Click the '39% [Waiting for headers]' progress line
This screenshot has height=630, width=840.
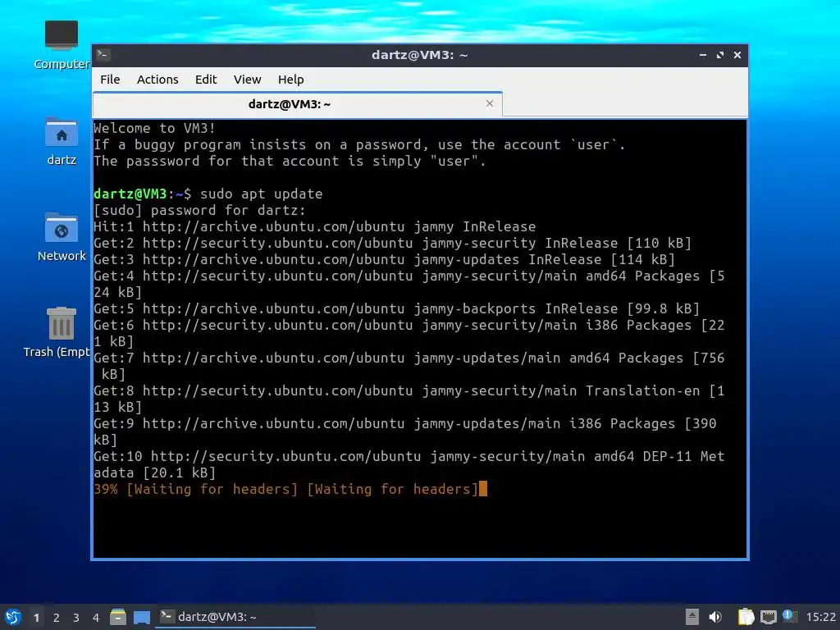pos(290,489)
